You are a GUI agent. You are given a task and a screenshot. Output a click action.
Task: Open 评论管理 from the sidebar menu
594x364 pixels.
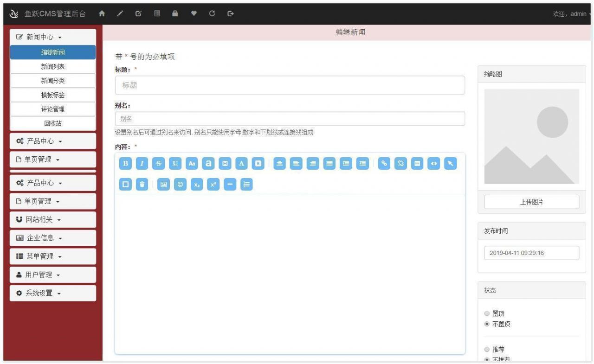52,109
